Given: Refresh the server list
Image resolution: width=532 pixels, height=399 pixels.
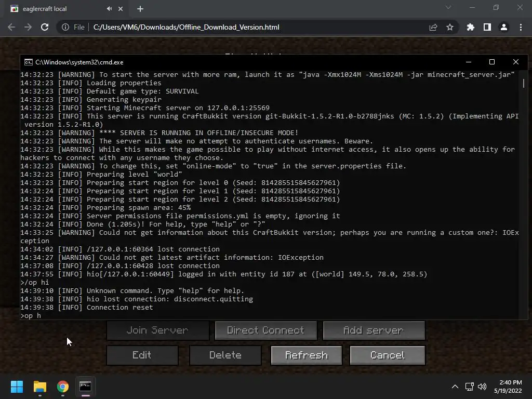Looking at the screenshot, I should click(307, 355).
